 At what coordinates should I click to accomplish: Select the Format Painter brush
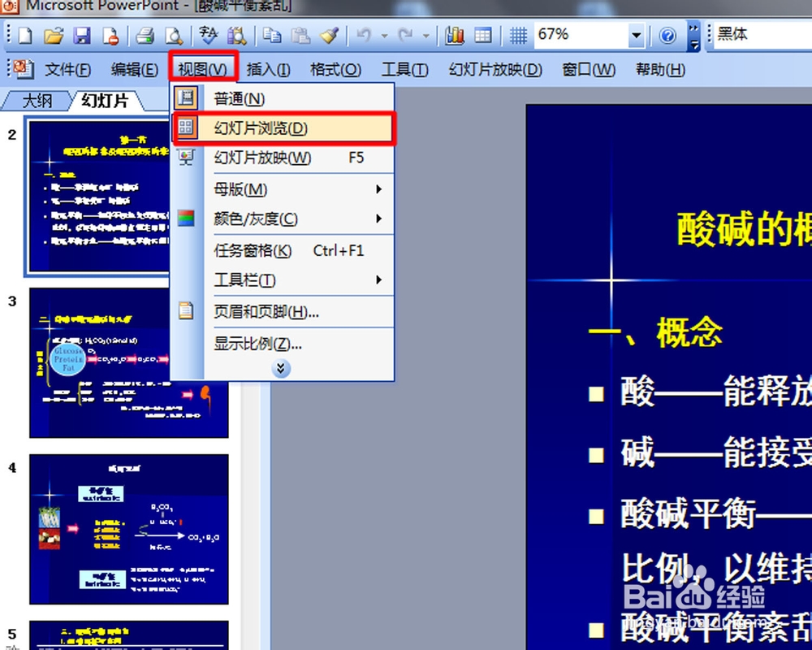(329, 35)
